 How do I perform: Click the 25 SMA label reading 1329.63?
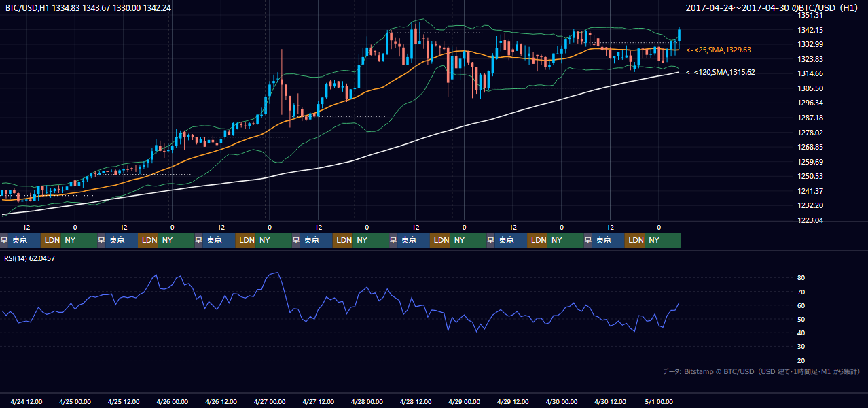pos(719,50)
